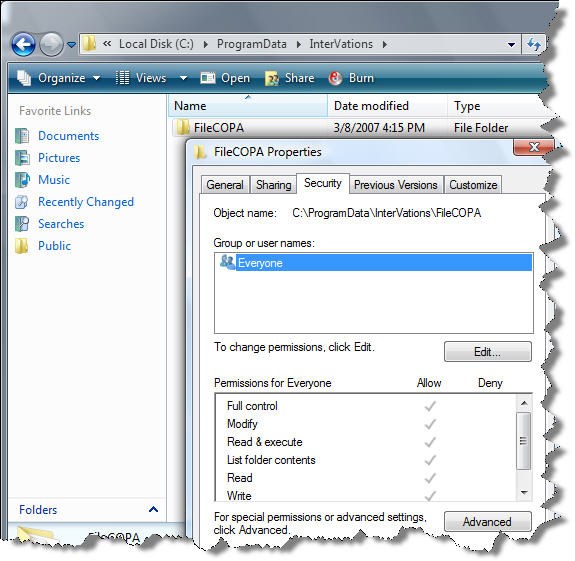Click folder icon in Properties title bar
The image size is (575, 561).
[200, 152]
